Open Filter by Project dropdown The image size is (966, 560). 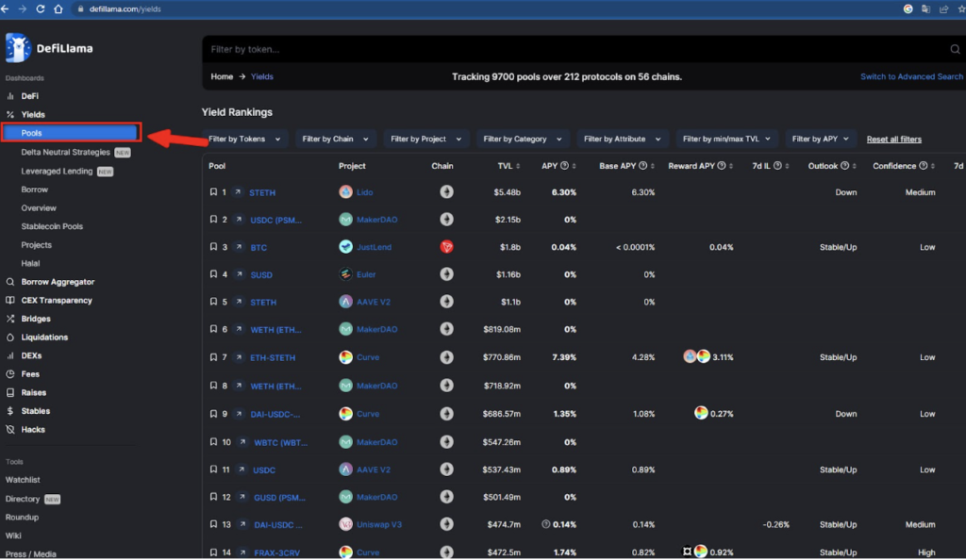click(x=426, y=140)
